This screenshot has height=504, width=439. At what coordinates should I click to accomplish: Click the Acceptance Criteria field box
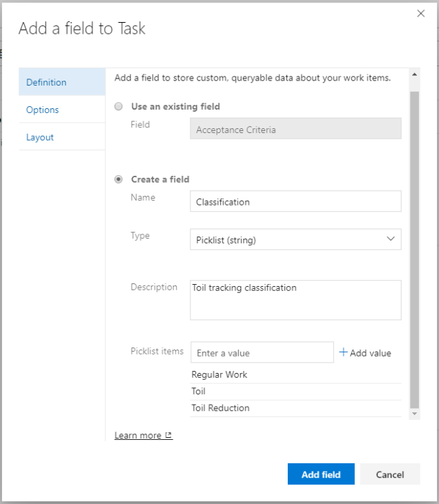295,129
